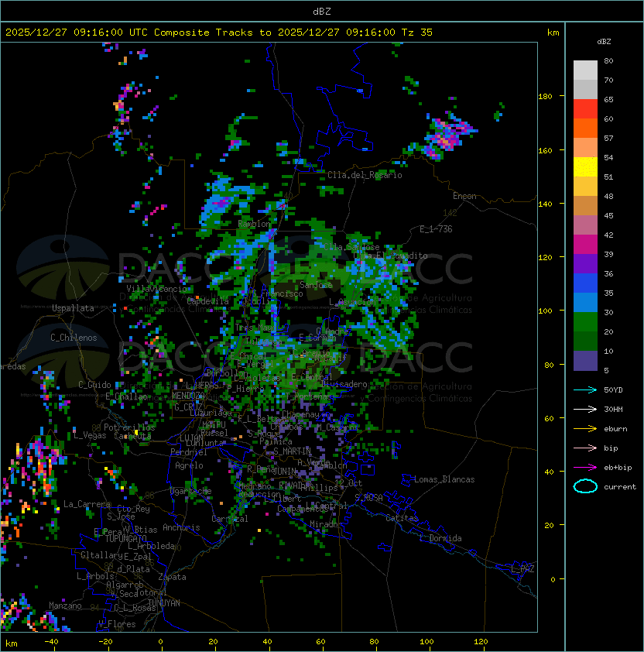Click the 50YD legend label
Screen dimensions: 644x652
(x=613, y=390)
